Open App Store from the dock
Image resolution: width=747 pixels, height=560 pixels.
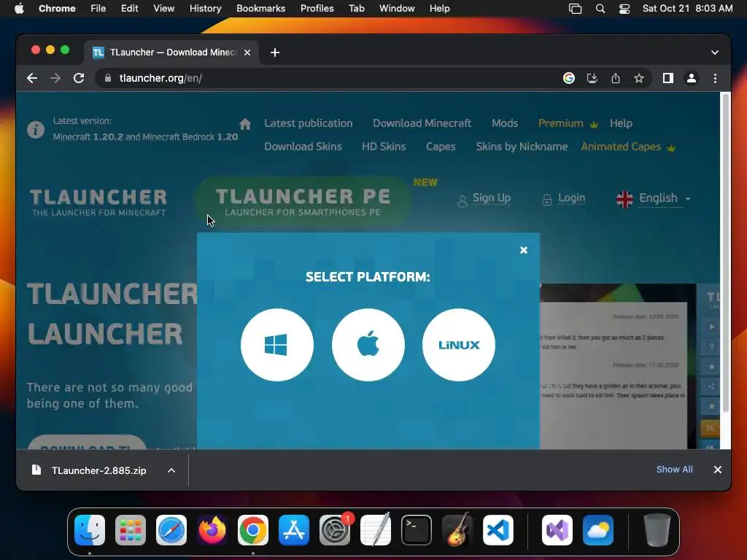point(294,530)
